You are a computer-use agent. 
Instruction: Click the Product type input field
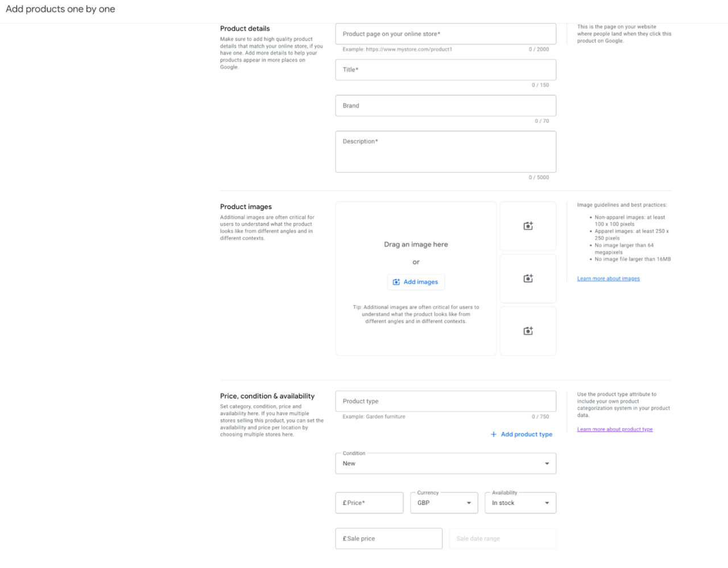(x=445, y=401)
